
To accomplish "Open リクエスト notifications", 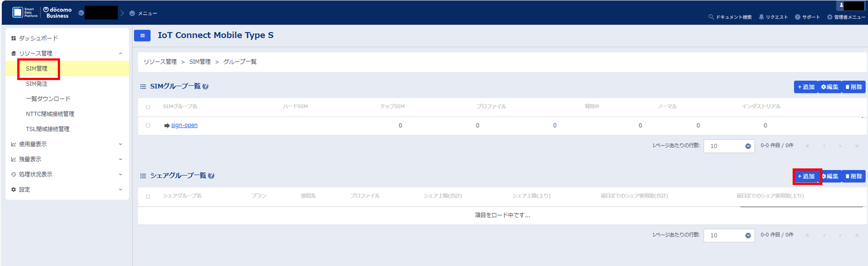I will point(773,17).
